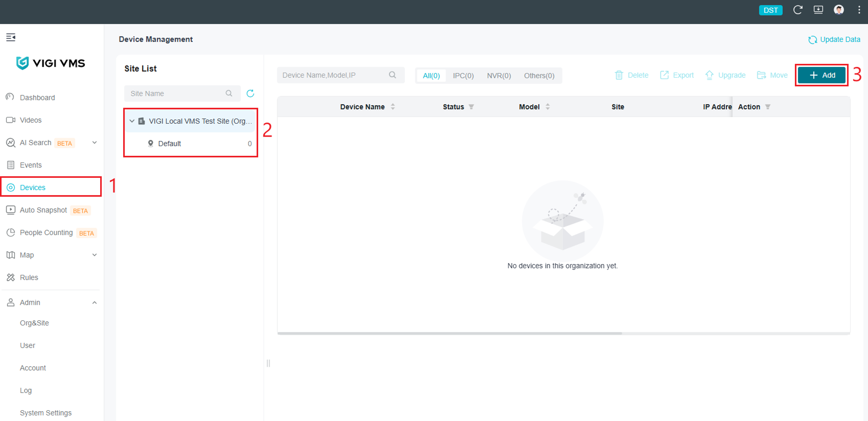The image size is (868, 421).
Task: Click the Upgrade button label
Action: (732, 75)
